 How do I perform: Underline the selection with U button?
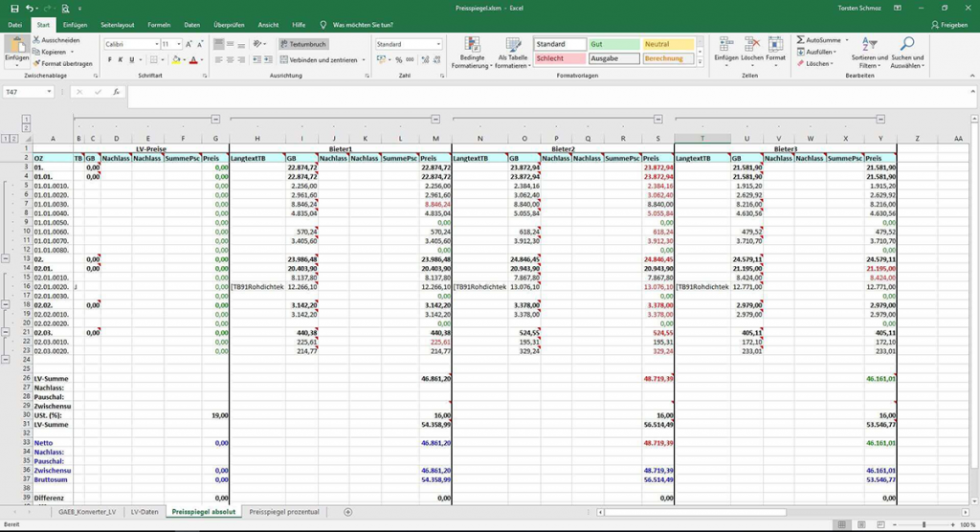click(131, 60)
